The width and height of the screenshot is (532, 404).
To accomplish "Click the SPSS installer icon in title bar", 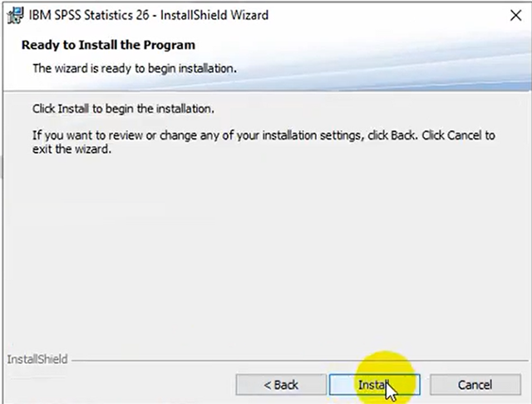I will [15, 15].
